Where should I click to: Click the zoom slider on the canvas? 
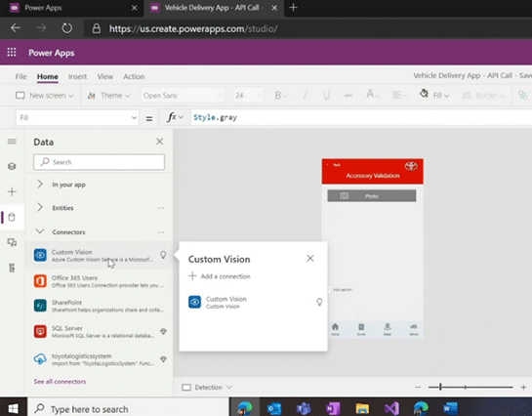point(471,387)
